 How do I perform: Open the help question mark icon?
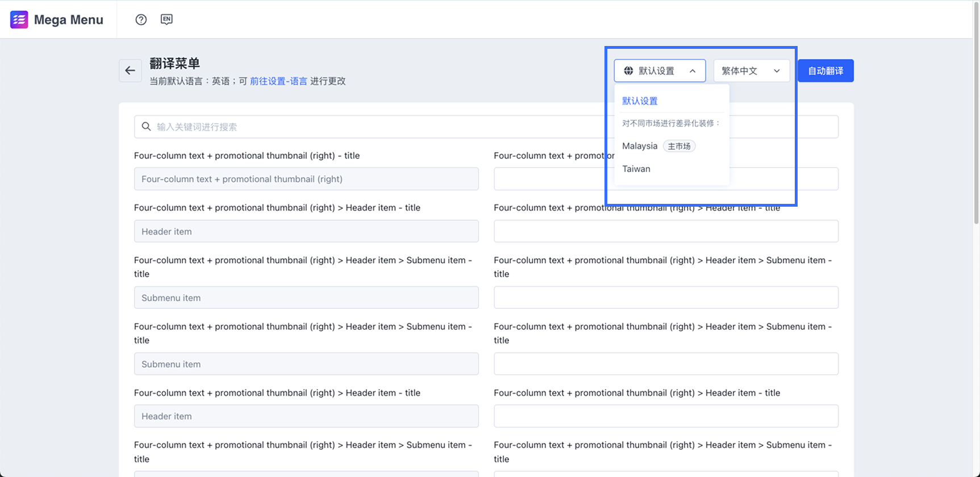click(x=141, y=20)
